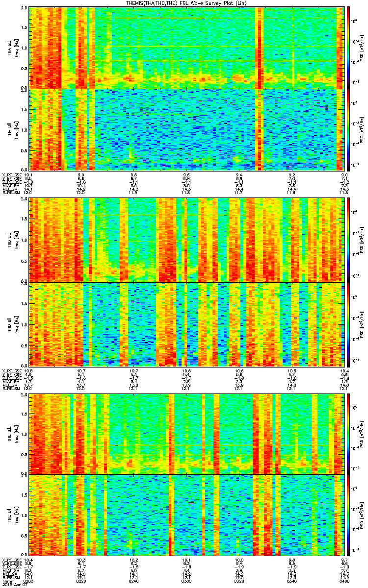
Task: Click the color bar beside THE B-parallel panel
Action: (x=348, y=515)
